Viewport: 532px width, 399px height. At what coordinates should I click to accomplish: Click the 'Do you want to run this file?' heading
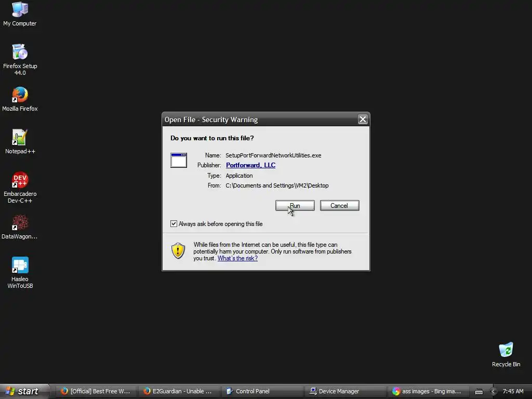(212, 138)
